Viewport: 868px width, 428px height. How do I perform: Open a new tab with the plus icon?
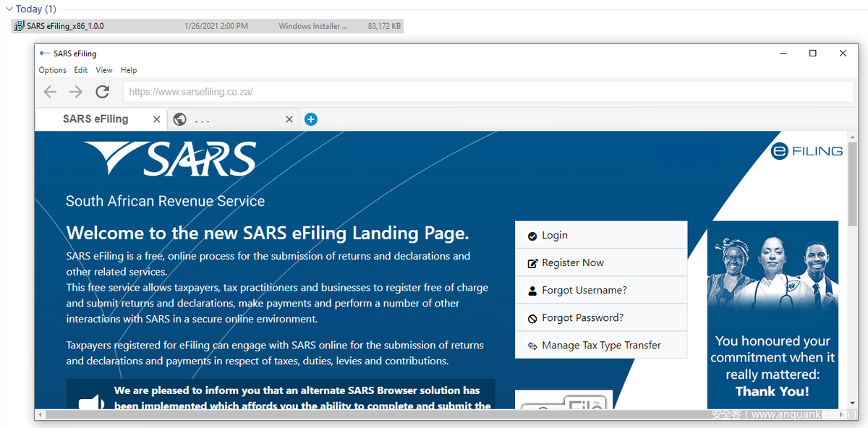coord(311,119)
